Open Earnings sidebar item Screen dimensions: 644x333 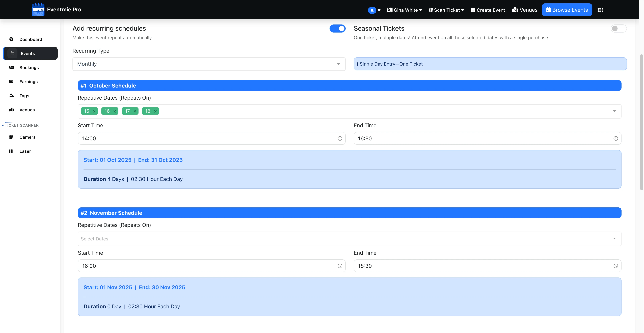point(29,81)
